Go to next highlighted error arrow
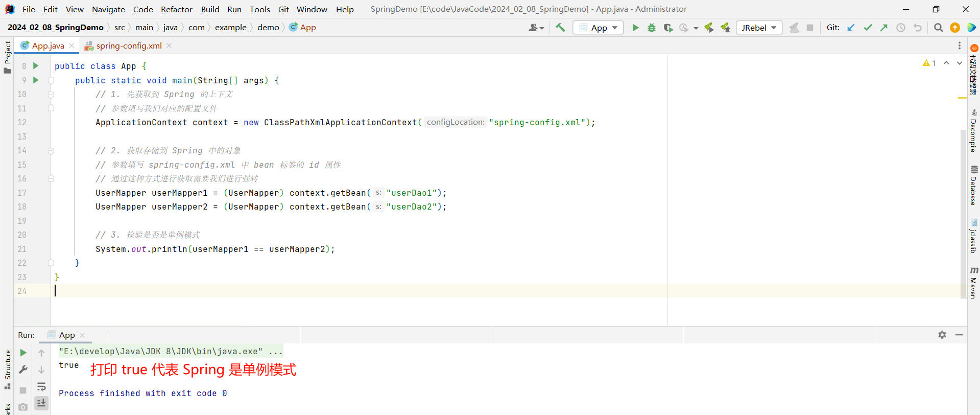The image size is (980, 415). pos(960,63)
